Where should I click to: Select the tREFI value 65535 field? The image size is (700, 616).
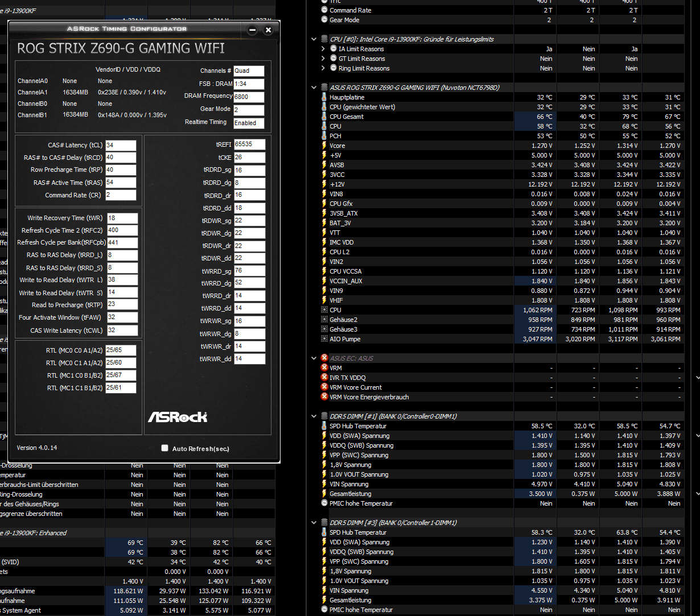coord(249,144)
